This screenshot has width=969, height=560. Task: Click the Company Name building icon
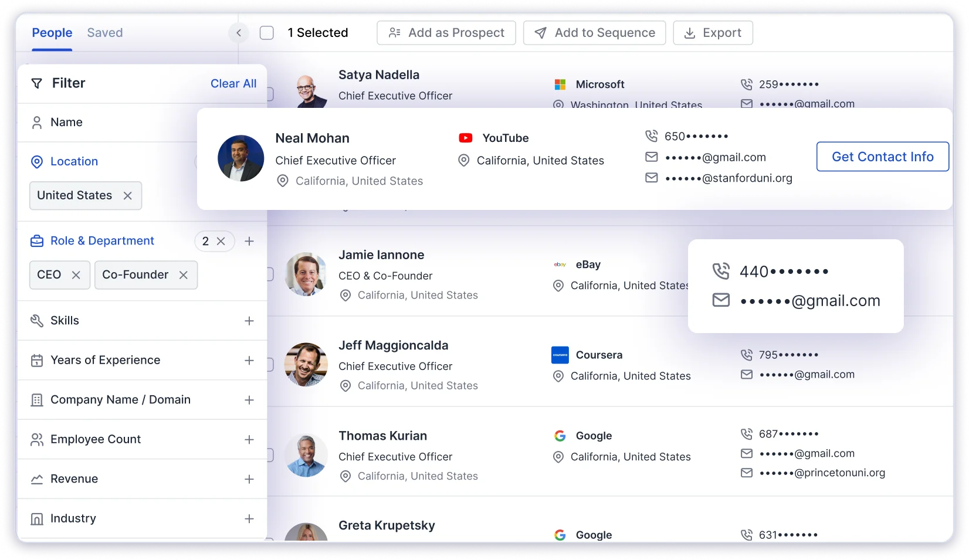pyautogui.click(x=37, y=400)
